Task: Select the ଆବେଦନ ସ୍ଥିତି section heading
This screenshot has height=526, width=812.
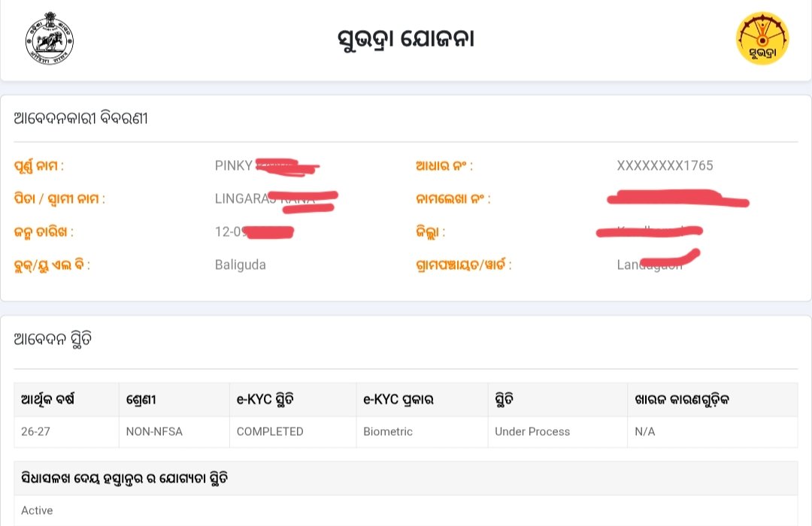Action: point(53,340)
